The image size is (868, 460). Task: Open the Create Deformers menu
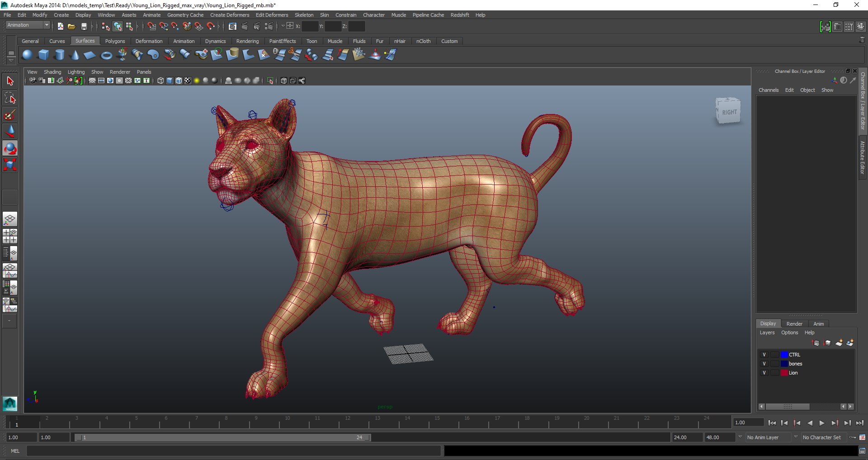tap(230, 15)
